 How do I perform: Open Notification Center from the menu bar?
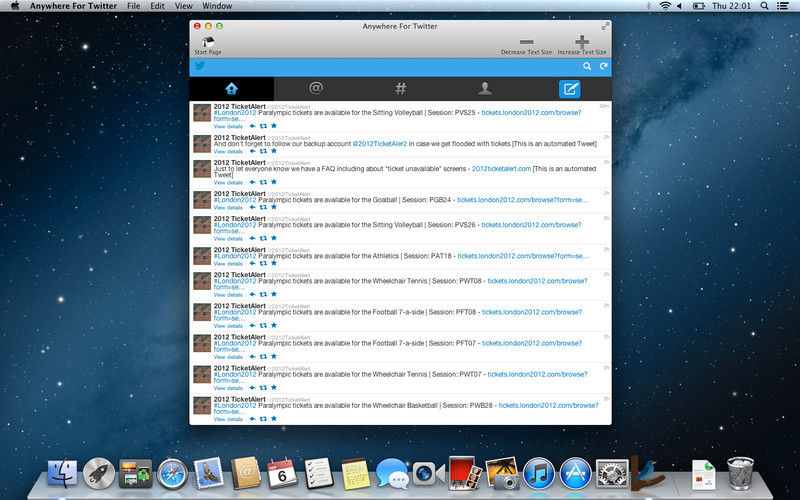(783, 6)
